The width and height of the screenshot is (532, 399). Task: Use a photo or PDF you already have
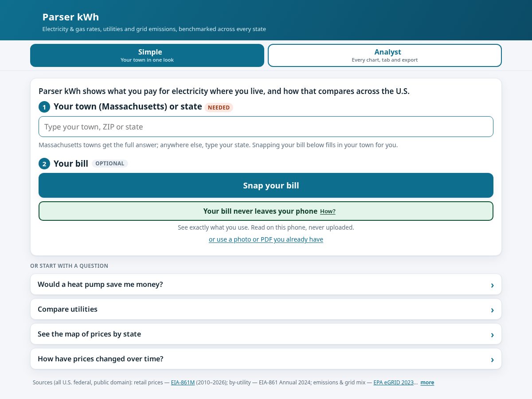266,239
